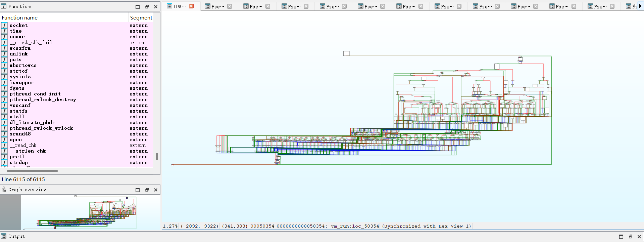Click the 00050354 address in status bar
This screenshot has width=644, height=242.
click(262, 226)
